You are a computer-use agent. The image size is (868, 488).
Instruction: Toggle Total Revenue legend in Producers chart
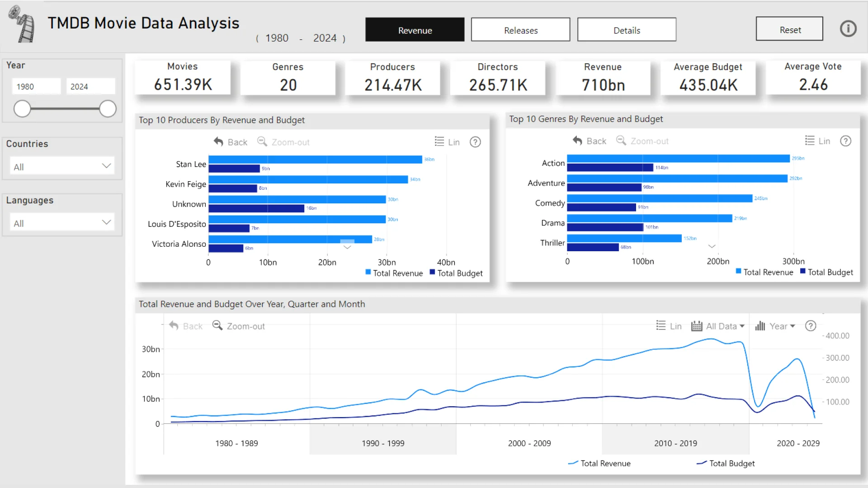tap(394, 273)
